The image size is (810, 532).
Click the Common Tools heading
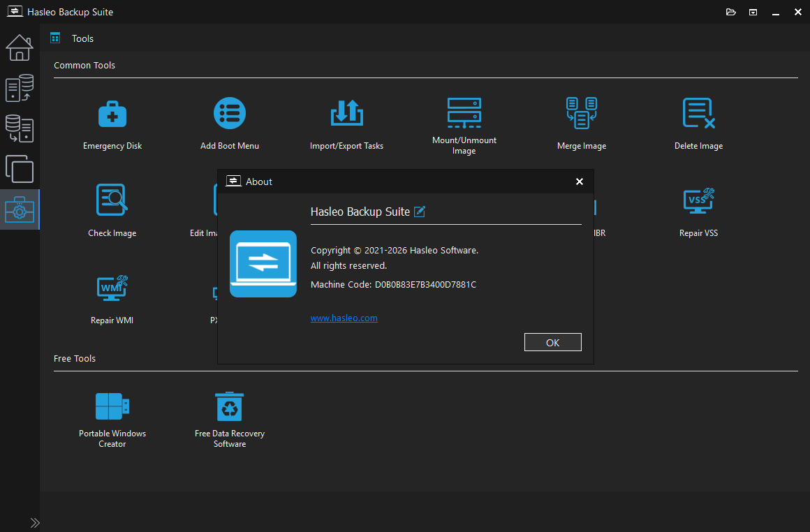click(x=84, y=65)
